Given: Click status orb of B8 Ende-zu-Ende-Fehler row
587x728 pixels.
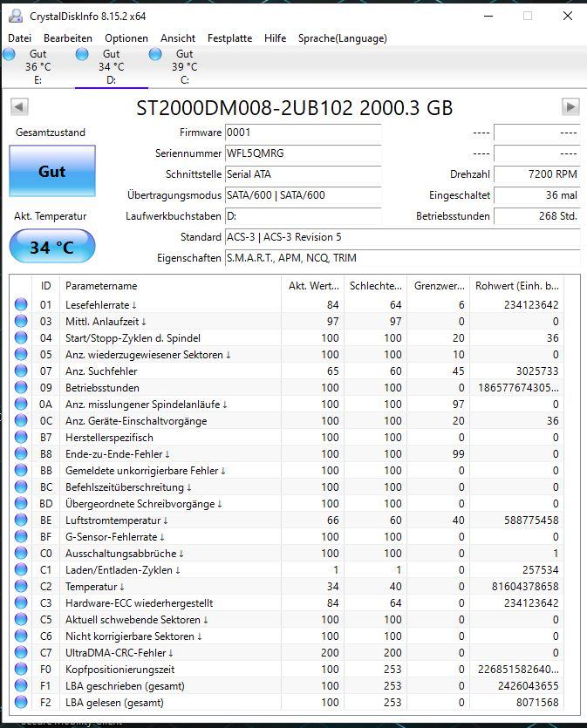Looking at the screenshot, I should pos(21,453).
